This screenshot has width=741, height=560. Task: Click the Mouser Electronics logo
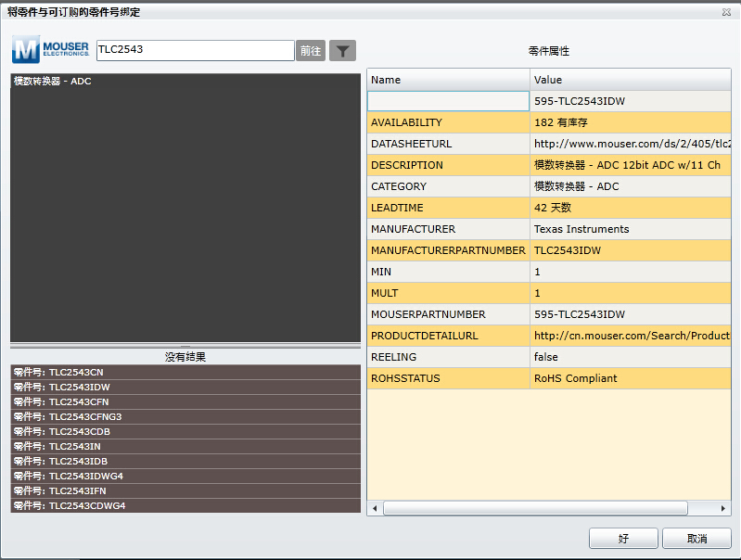[51, 49]
